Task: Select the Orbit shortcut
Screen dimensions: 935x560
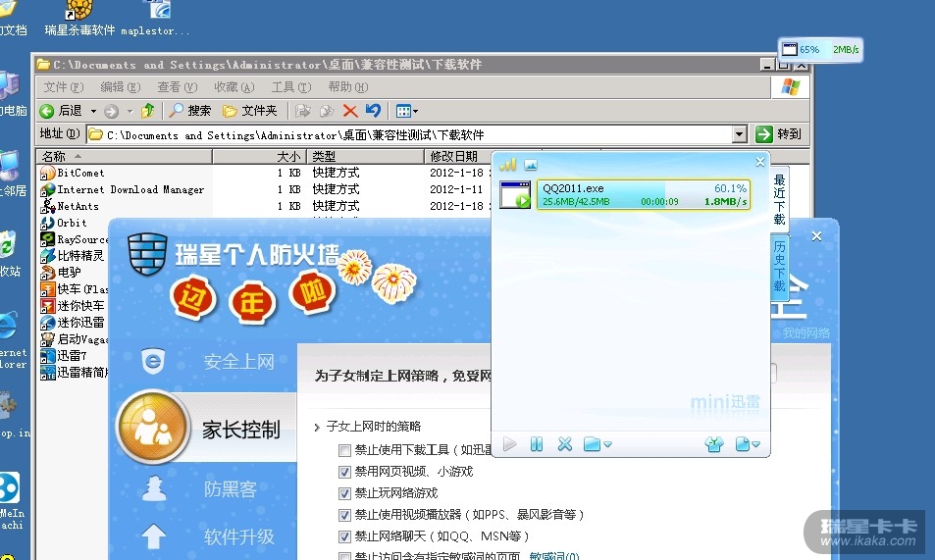Action: 63,223
